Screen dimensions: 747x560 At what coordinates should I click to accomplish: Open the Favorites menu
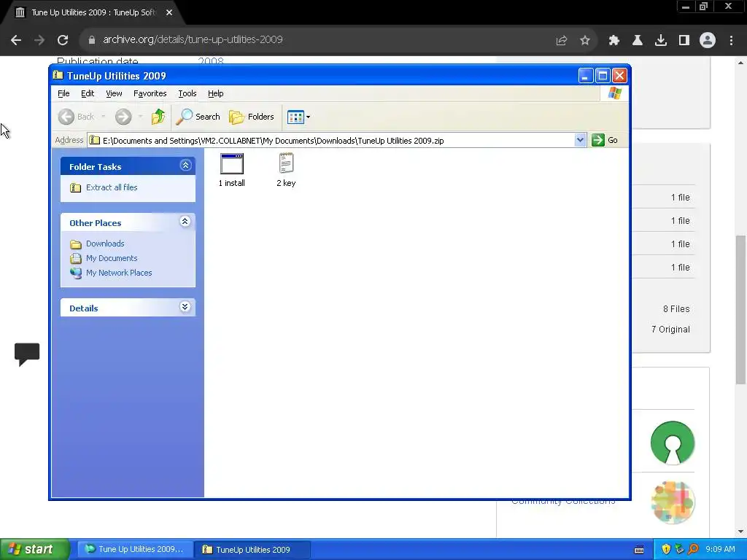point(150,93)
